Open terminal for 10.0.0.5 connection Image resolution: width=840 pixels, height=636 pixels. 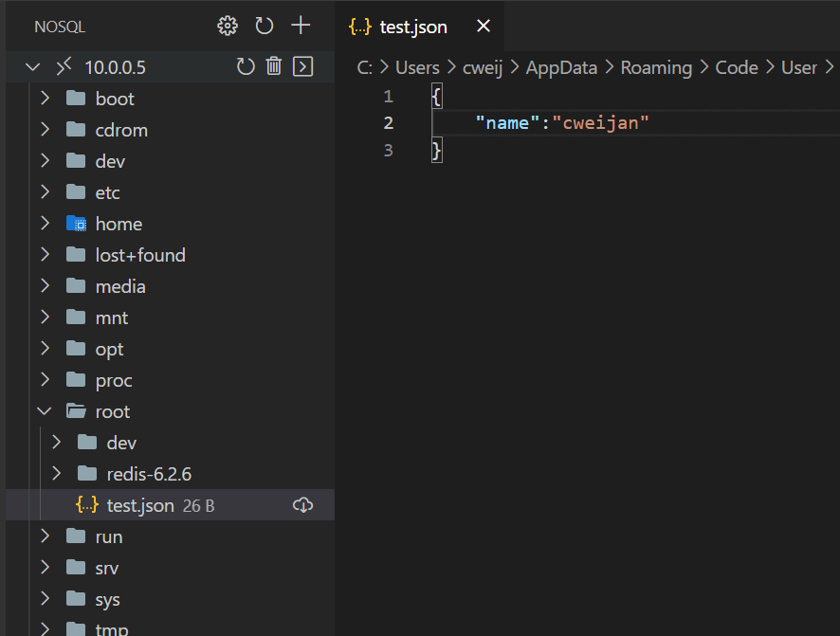(302, 66)
